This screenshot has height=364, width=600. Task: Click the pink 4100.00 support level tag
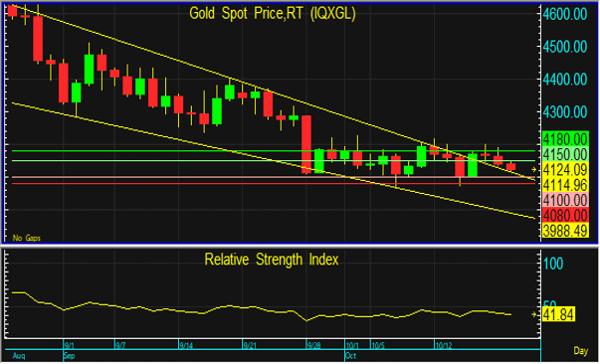565,200
